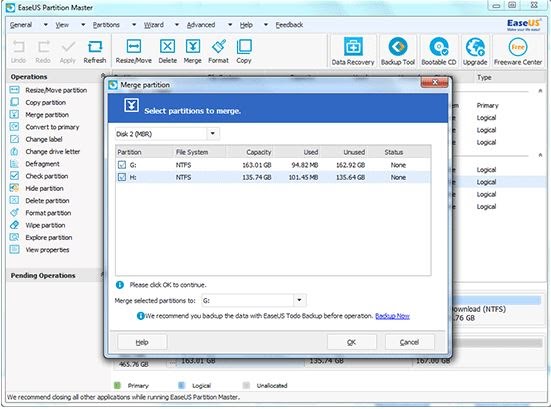551x409 pixels.
Task: Uncheck the H: partition checkbox
Action: (122, 177)
